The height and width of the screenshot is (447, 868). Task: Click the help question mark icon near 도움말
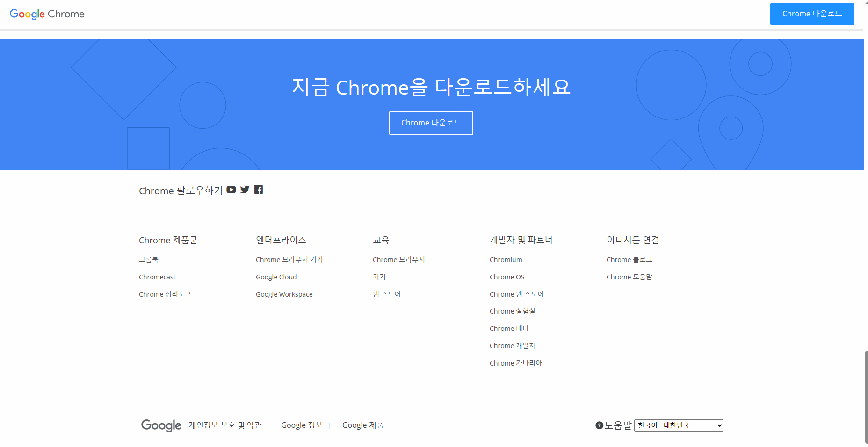tap(598, 425)
